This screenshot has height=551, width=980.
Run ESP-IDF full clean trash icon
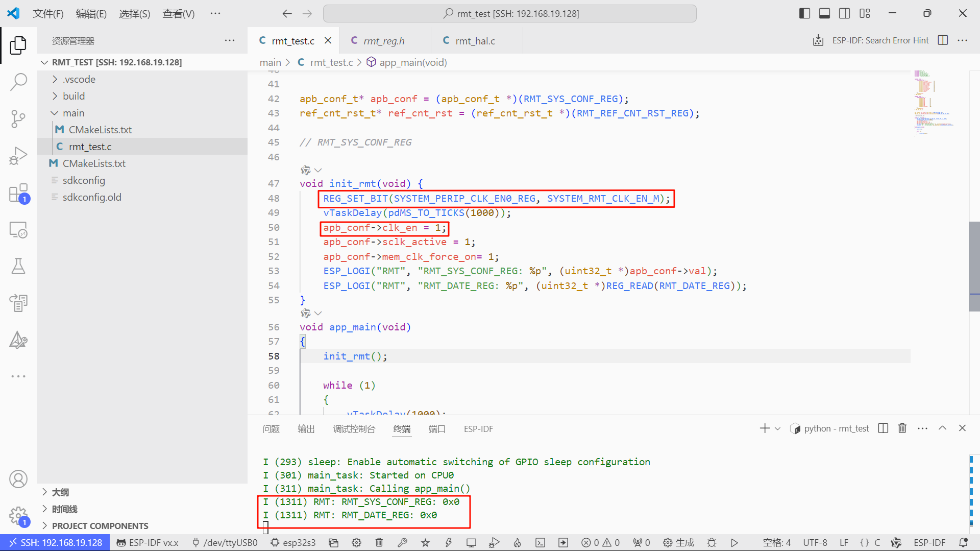[379, 542]
